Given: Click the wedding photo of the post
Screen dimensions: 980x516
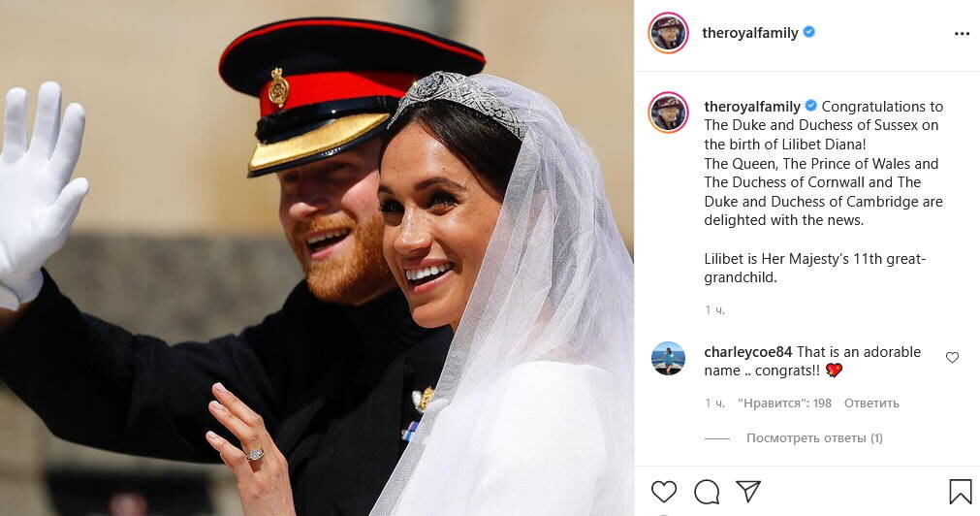Looking at the screenshot, I should [317, 258].
